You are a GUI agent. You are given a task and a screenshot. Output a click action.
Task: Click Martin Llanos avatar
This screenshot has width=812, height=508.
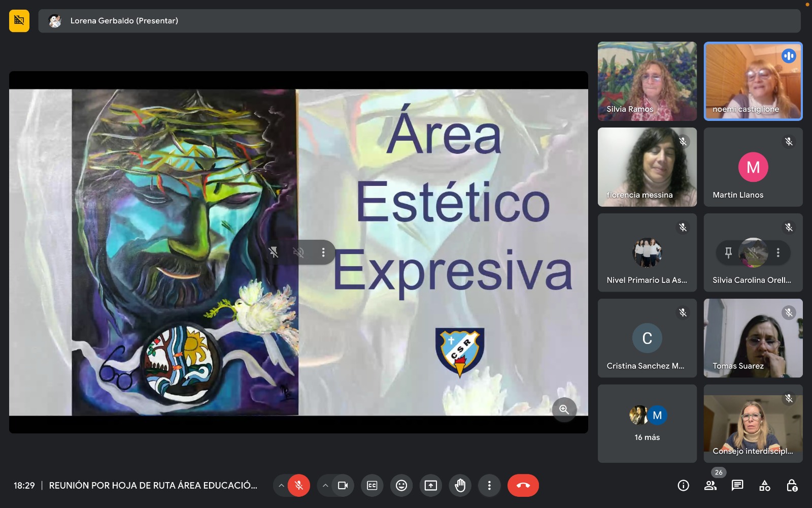pos(753,167)
